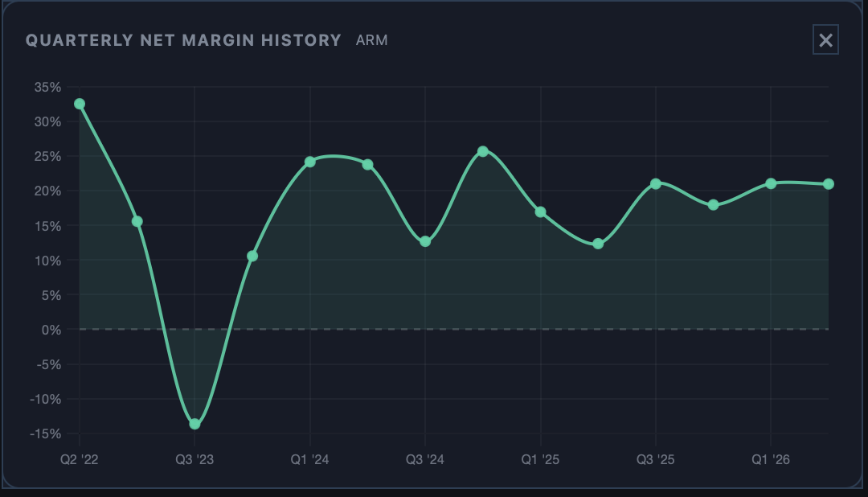Viewport: 868px width, 497px height.
Task: Click the 0% y-axis label
Action: pos(51,331)
